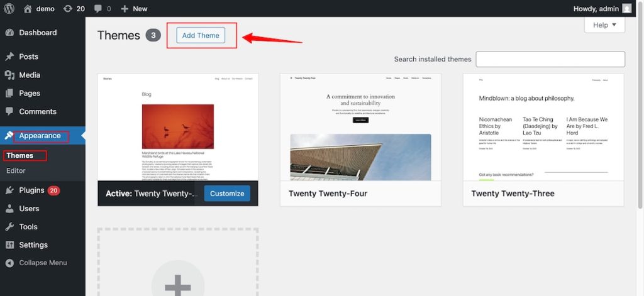The width and height of the screenshot is (644, 296).
Task: Click the Pages icon in sidebar
Action: coord(9,93)
